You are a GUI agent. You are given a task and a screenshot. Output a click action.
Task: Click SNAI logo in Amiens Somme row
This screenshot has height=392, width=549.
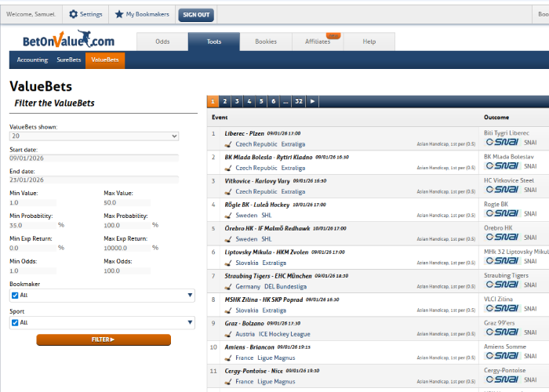(x=503, y=356)
